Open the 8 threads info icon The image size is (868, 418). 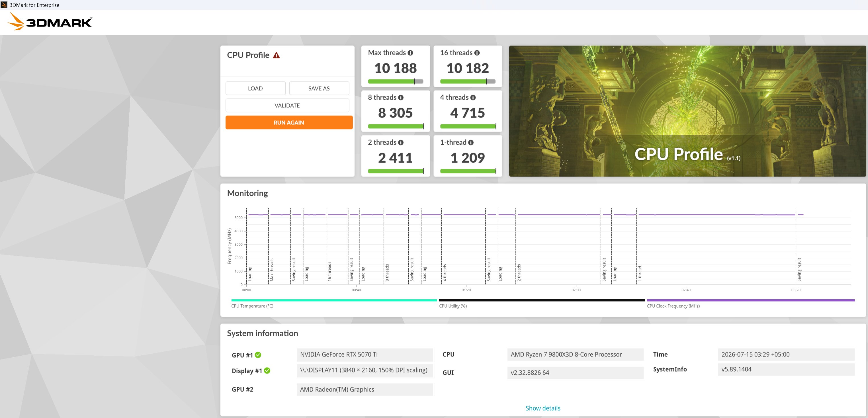(x=401, y=98)
